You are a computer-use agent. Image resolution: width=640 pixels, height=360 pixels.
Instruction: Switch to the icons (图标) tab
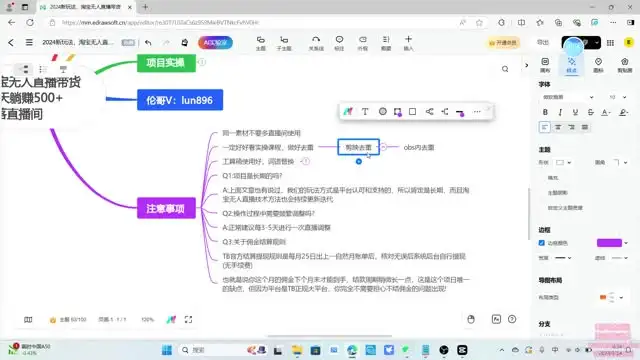[x=598, y=65]
